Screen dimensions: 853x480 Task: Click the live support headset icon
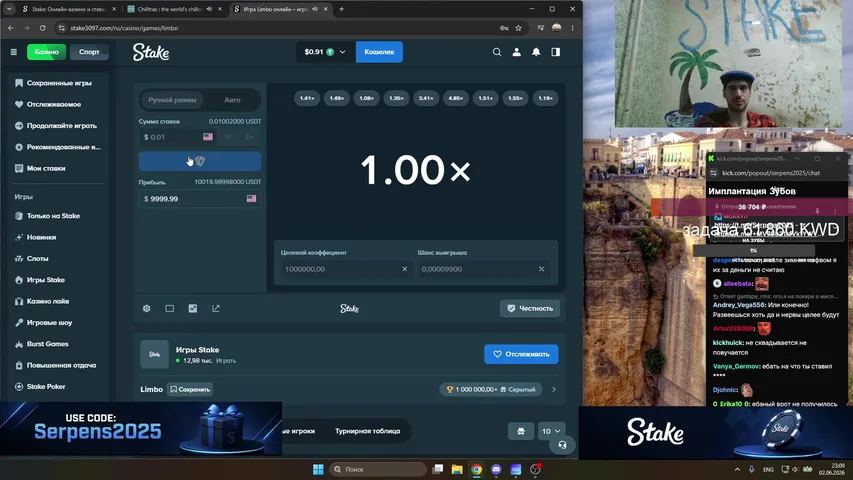(x=562, y=445)
